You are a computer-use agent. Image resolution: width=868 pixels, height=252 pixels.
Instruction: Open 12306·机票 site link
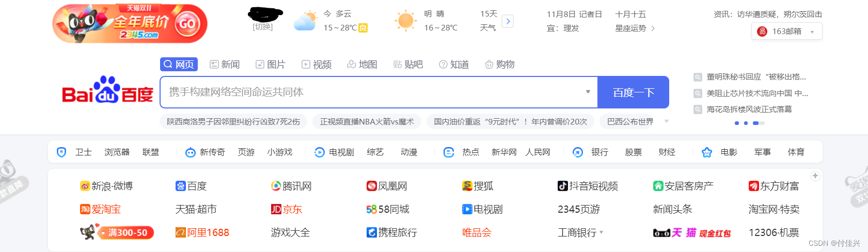tap(774, 232)
